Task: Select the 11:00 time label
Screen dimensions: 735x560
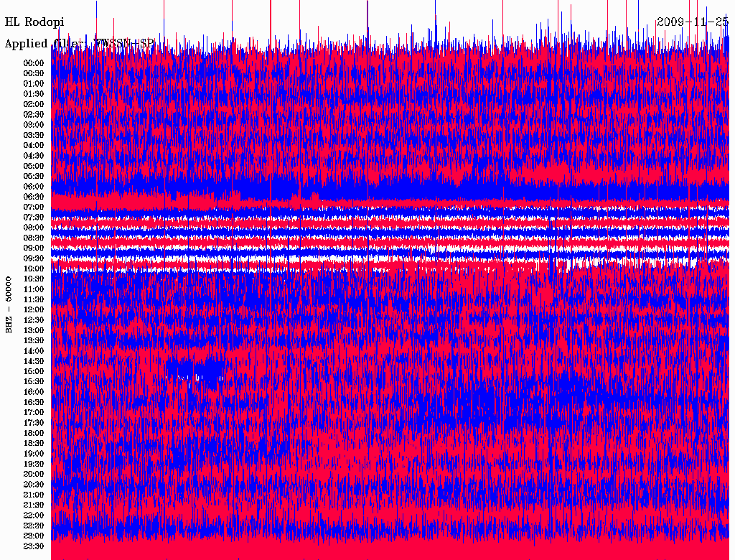Action: click(x=34, y=289)
